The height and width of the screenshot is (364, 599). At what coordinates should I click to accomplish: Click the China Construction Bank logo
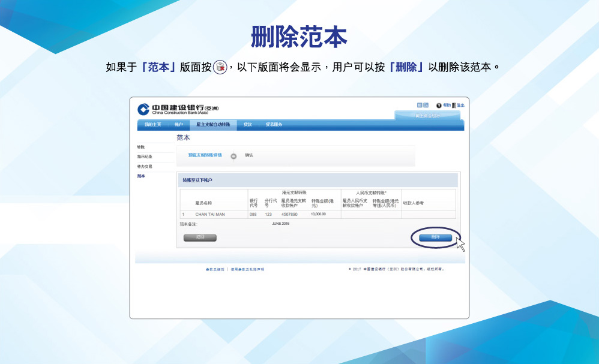[143, 109]
